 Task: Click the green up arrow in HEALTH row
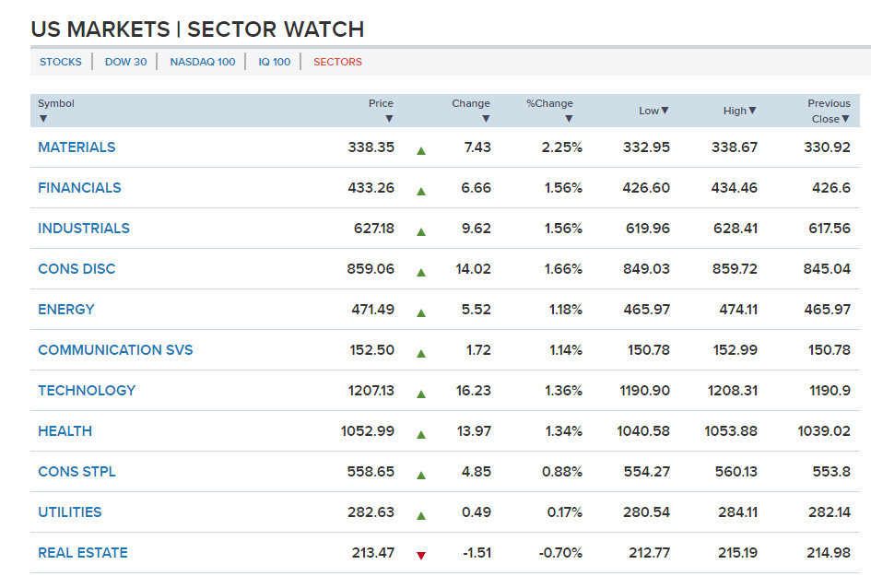coord(421,434)
